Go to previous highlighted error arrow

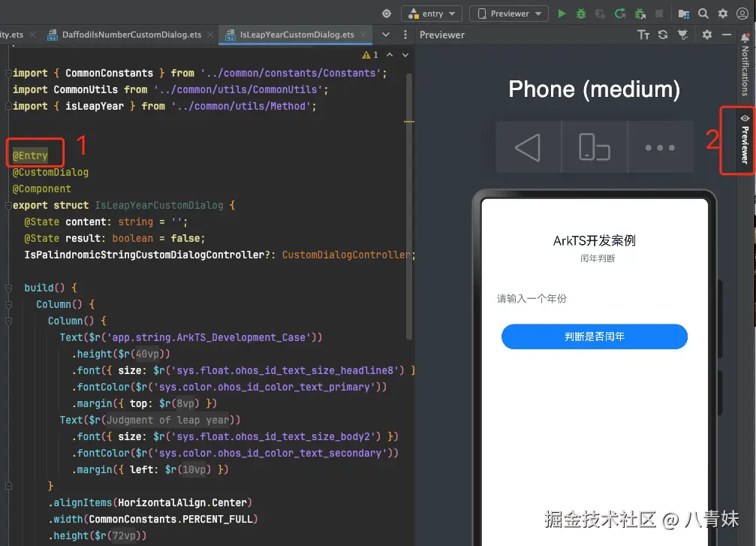(390, 55)
